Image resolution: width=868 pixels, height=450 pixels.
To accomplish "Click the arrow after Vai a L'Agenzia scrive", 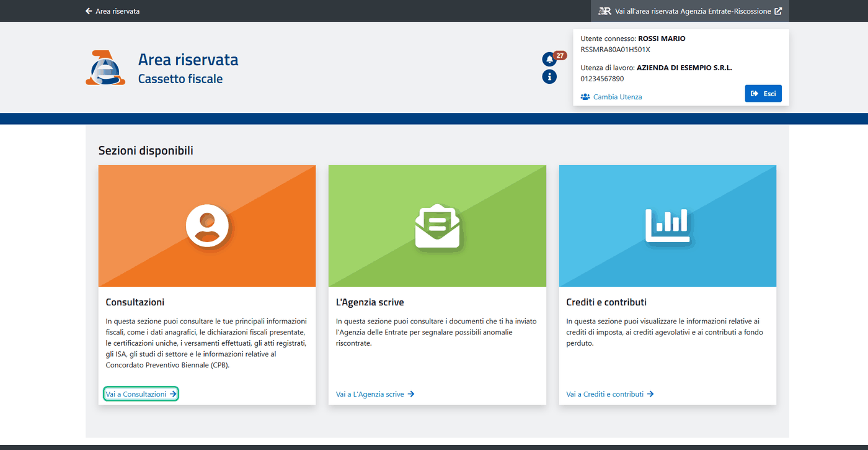I will tap(411, 394).
